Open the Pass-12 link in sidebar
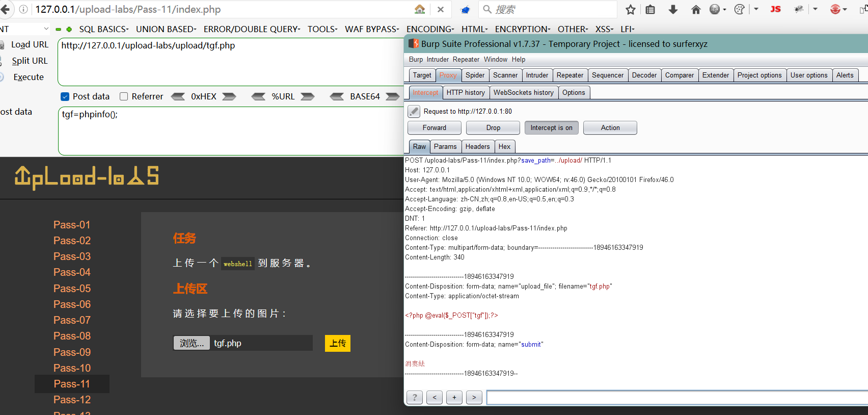Image resolution: width=868 pixels, height=415 pixels. pyautogui.click(x=72, y=400)
